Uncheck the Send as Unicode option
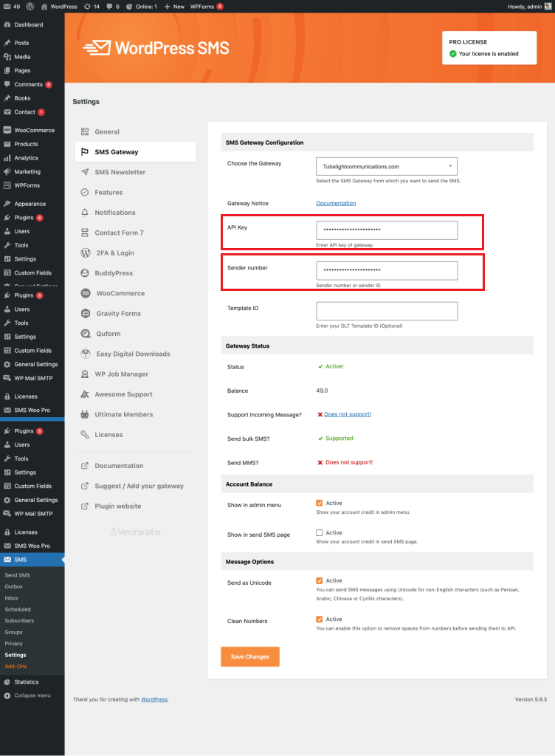 click(x=320, y=581)
